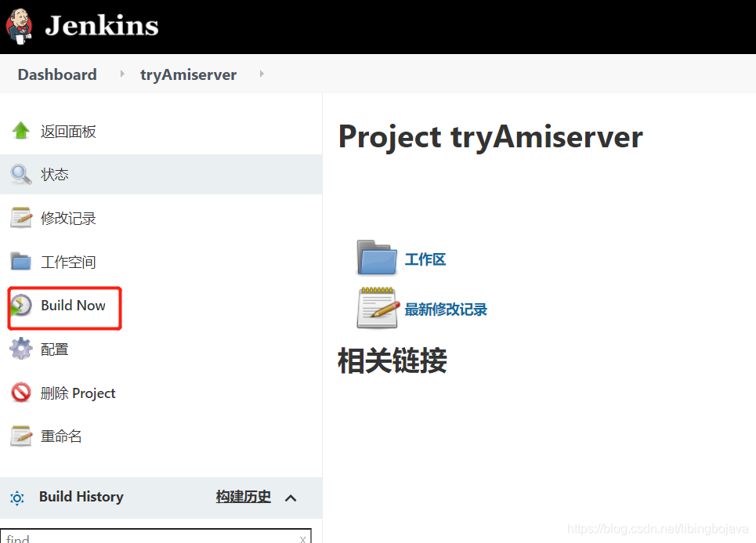The width and height of the screenshot is (756, 543).
Task: Click the large folder 工作区 icon
Action: 377,258
